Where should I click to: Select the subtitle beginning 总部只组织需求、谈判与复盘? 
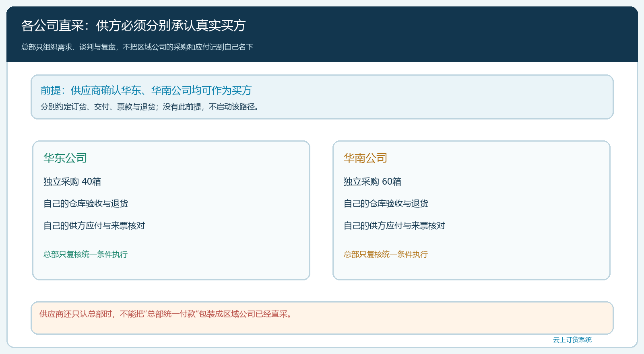137,47
